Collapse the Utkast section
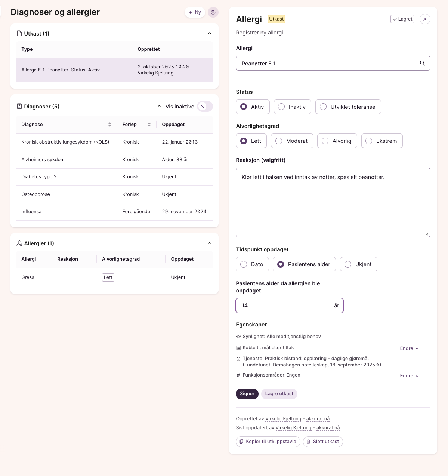Image resolution: width=448 pixels, height=476 pixels. tap(210, 34)
